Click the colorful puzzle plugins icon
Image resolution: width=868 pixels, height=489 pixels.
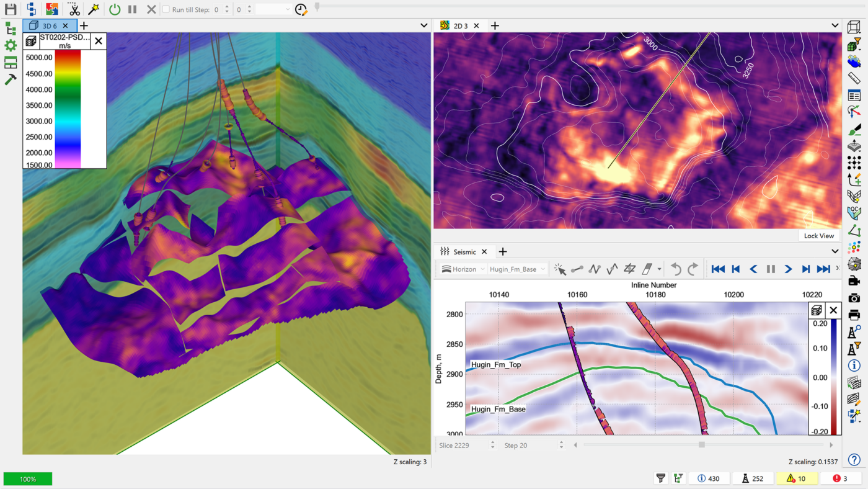52,9
